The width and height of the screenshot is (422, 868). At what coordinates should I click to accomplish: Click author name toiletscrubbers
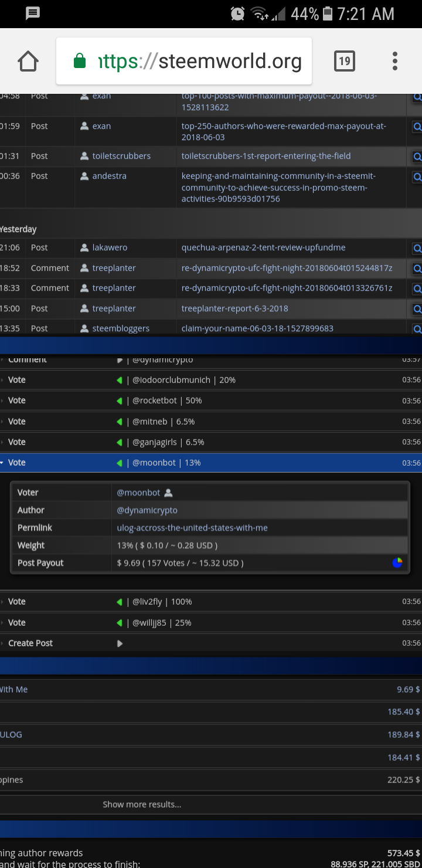(121, 156)
